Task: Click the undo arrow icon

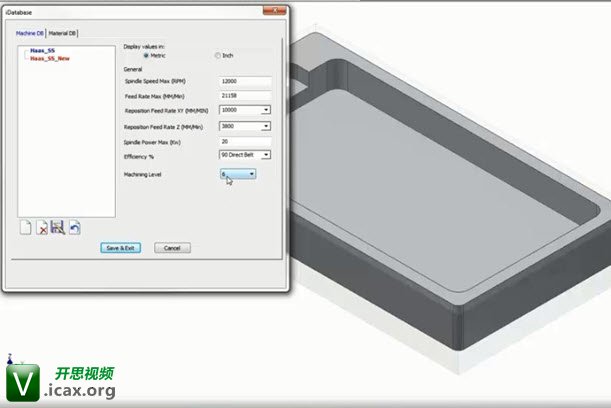Action: coord(74,227)
